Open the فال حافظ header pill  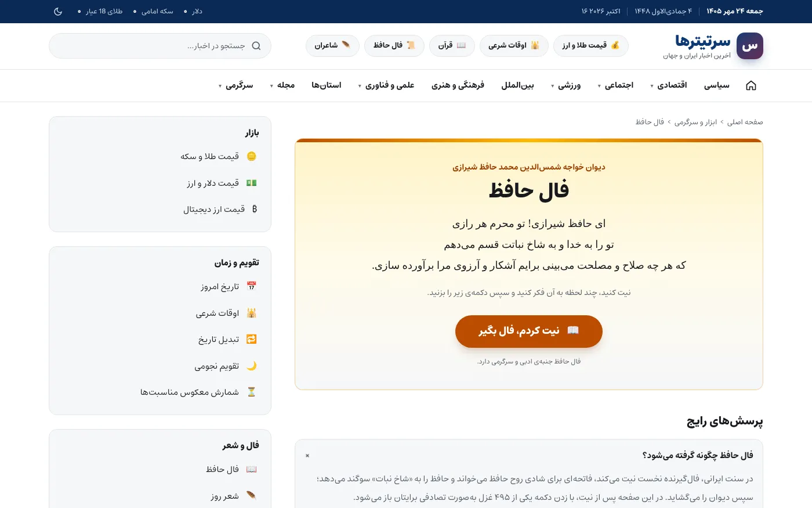pyautogui.click(x=394, y=45)
